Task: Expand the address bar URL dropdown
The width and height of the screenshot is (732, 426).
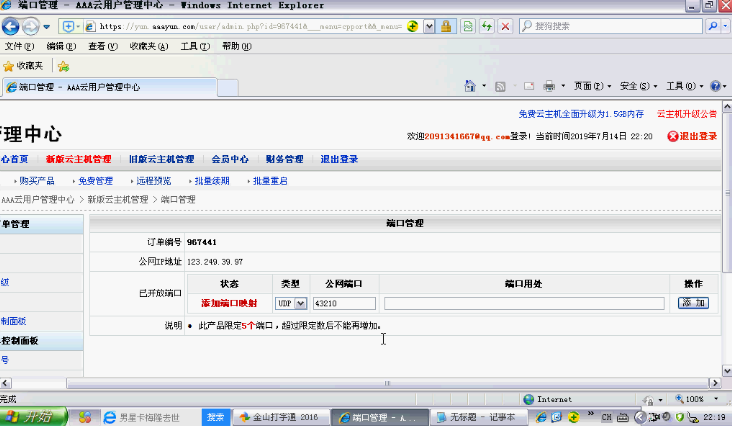Action: click(x=429, y=26)
